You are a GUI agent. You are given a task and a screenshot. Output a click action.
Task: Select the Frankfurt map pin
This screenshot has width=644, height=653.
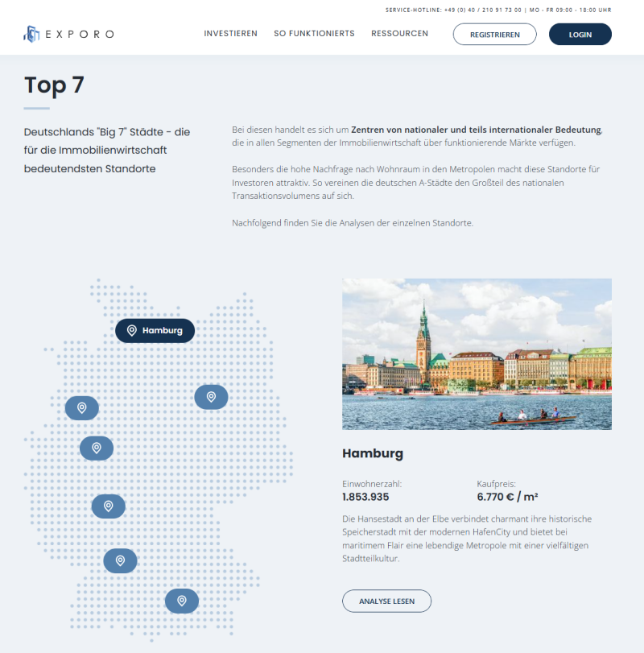[x=108, y=506]
